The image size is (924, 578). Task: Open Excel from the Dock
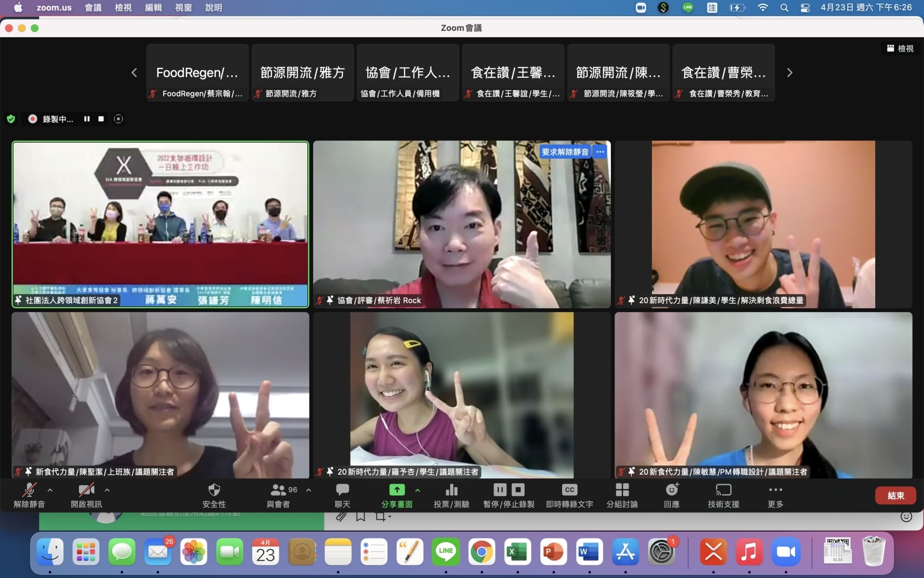[x=517, y=552]
